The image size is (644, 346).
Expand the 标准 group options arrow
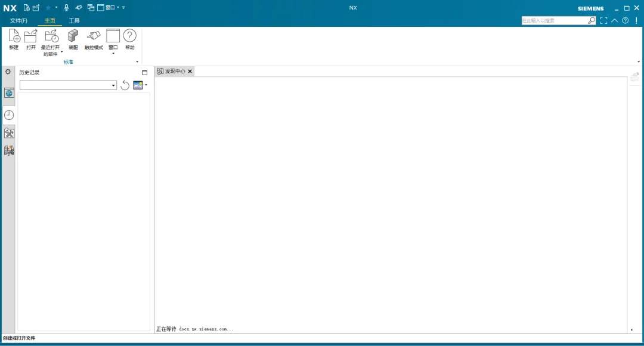pyautogui.click(x=137, y=62)
